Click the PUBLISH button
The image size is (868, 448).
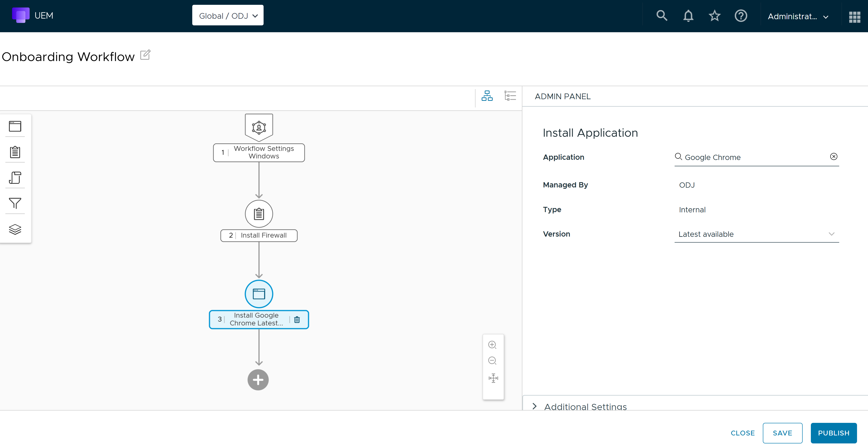tap(834, 433)
